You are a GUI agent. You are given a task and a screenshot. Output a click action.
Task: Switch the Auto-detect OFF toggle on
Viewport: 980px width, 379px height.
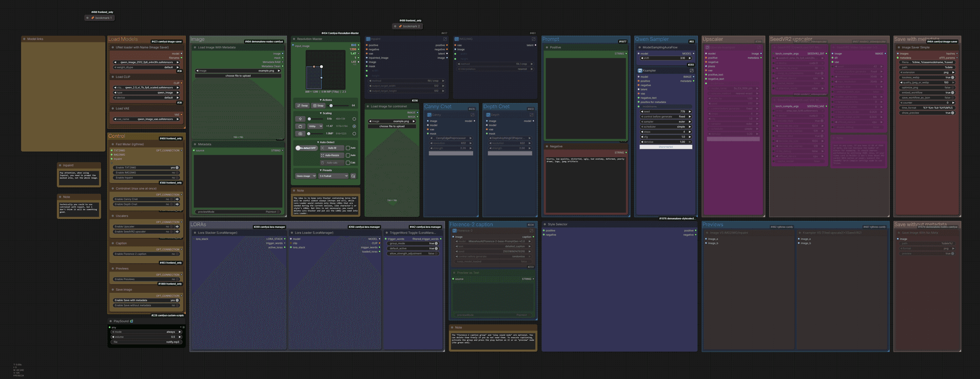[x=306, y=148]
